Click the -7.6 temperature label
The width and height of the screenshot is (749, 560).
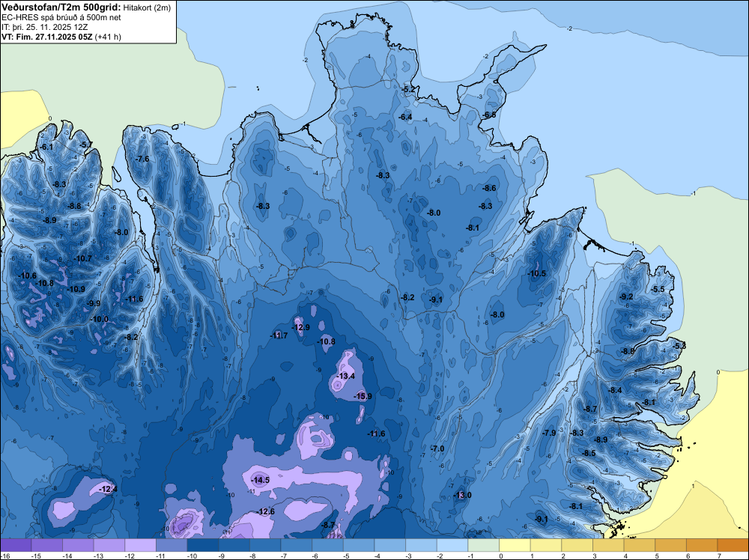tap(143, 159)
